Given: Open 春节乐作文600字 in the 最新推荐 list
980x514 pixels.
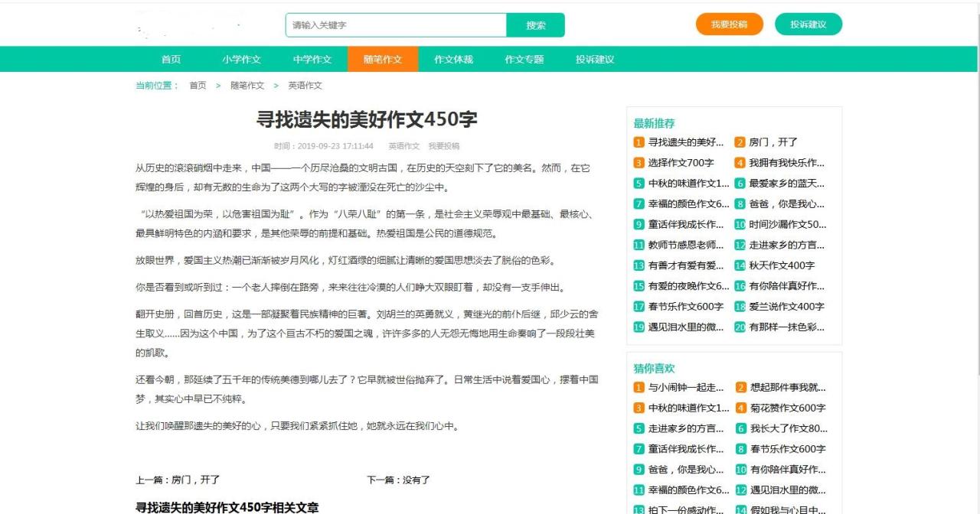Looking at the screenshot, I should pyautogui.click(x=685, y=307).
